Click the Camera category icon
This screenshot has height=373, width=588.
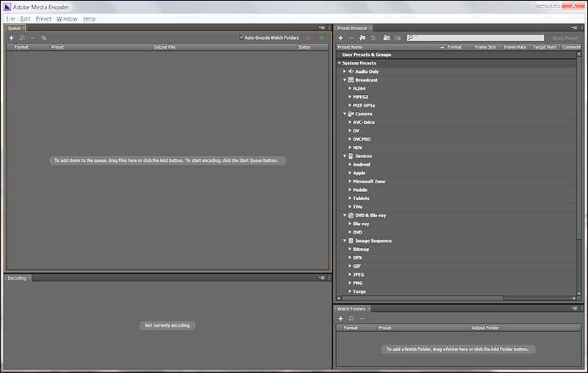pos(351,114)
